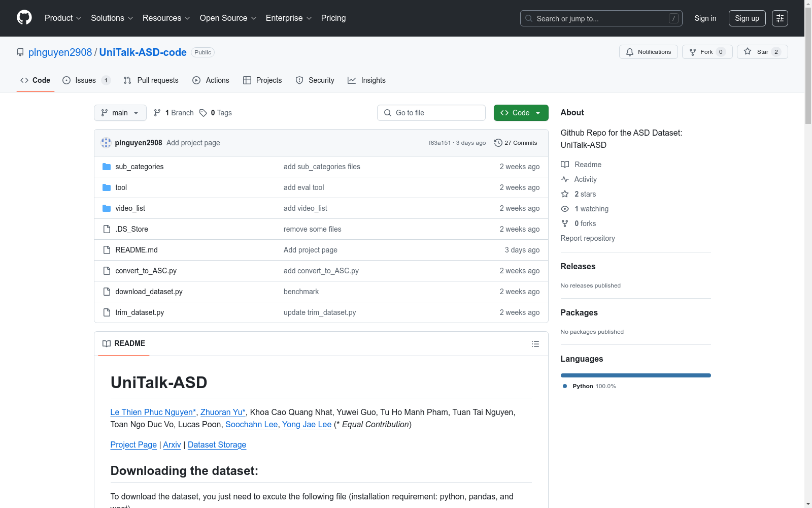Click the download_dataset.py file icon

(x=107, y=292)
